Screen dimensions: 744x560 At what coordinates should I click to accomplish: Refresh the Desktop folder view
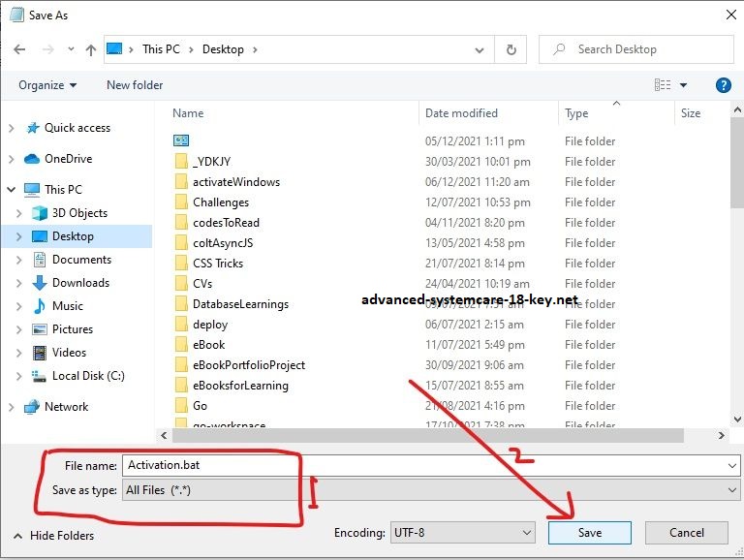coord(511,49)
